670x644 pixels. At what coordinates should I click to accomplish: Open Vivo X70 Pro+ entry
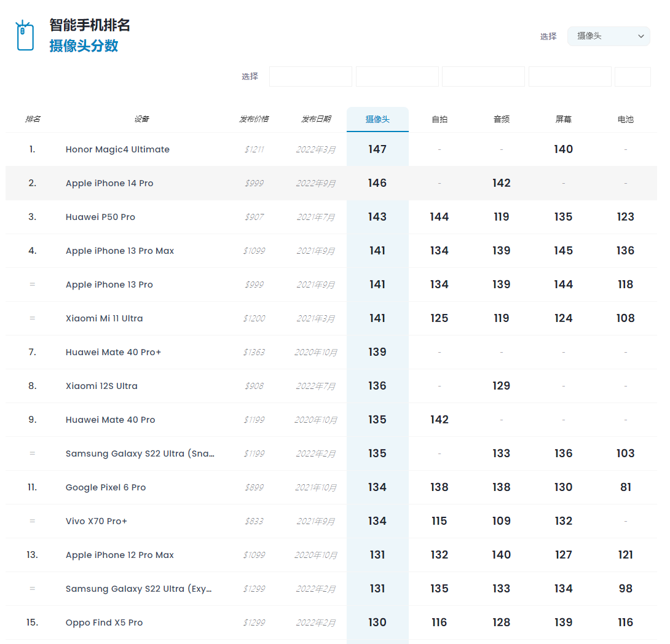click(x=96, y=521)
